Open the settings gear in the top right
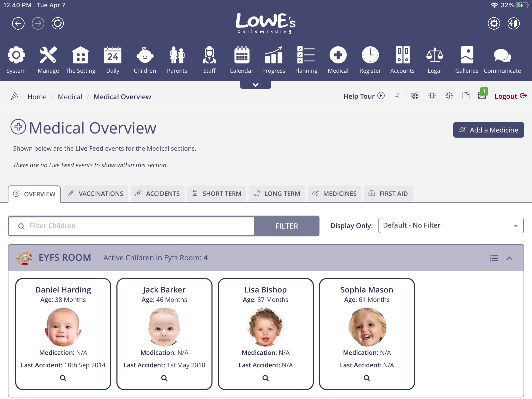 tap(494, 23)
